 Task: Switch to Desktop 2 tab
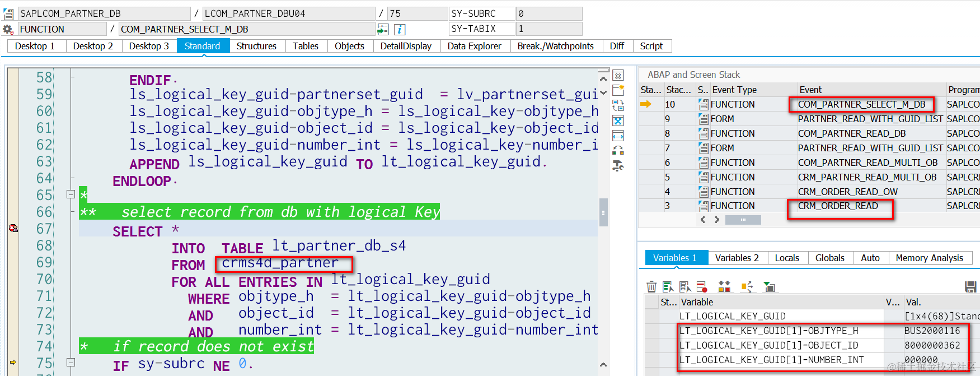(93, 46)
